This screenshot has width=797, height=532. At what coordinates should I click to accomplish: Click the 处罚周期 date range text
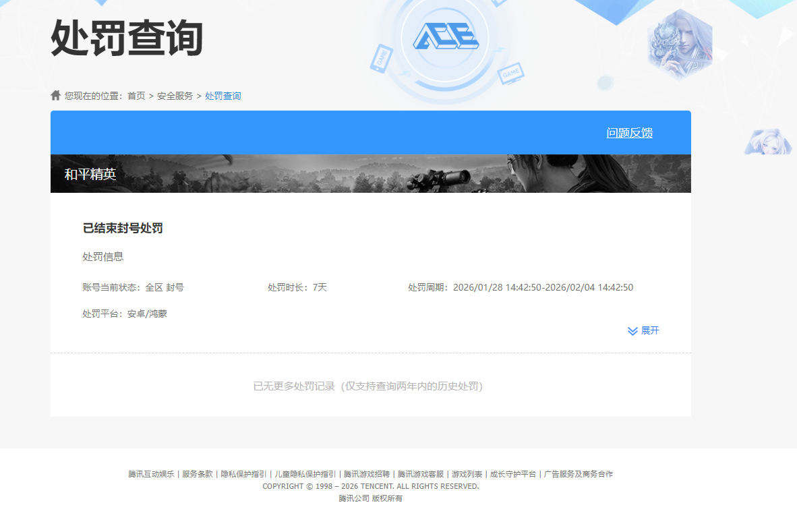pos(521,288)
